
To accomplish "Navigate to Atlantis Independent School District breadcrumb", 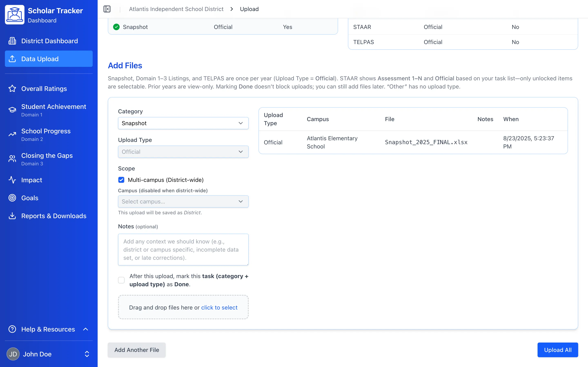I will [176, 9].
